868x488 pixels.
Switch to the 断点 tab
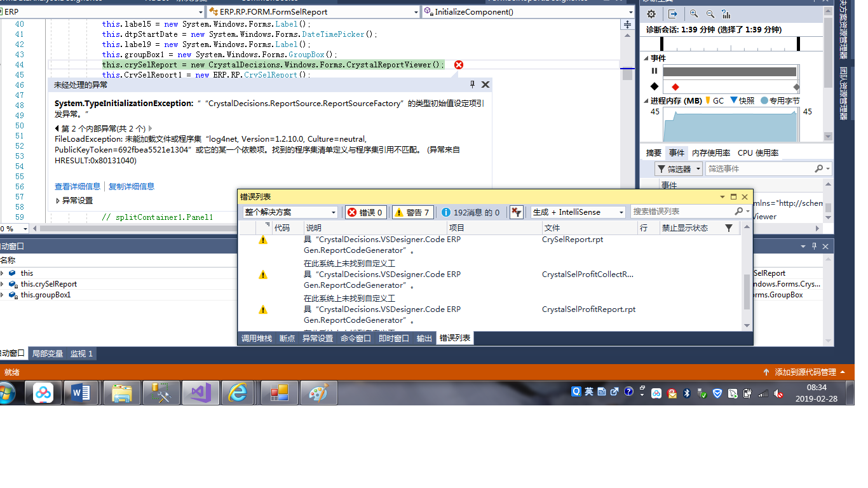pyautogui.click(x=287, y=339)
